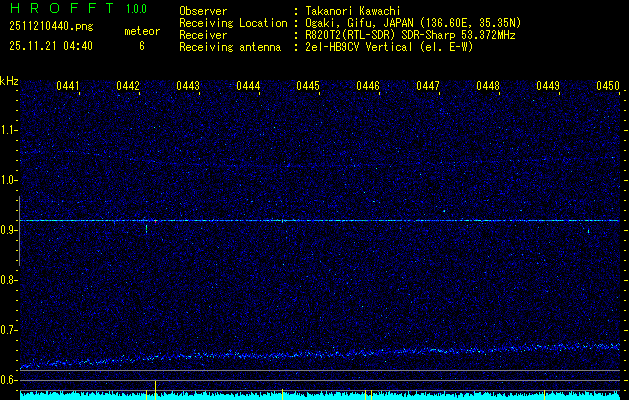Click the 25.11.21 04:40 timestamp
This screenshot has height=400, width=629.
point(49,46)
